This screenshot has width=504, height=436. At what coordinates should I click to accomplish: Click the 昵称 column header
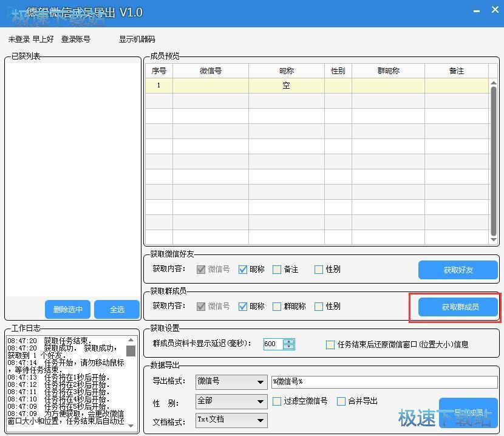286,71
